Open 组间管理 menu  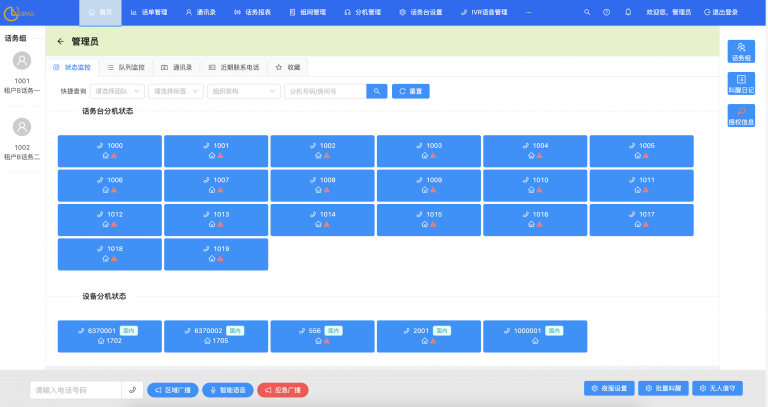(308, 12)
